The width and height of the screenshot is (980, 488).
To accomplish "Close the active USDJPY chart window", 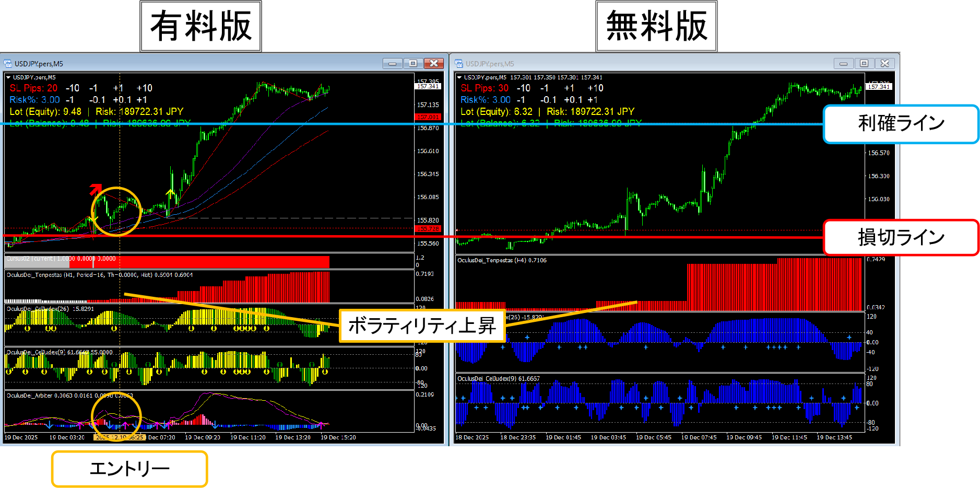I will (x=434, y=64).
